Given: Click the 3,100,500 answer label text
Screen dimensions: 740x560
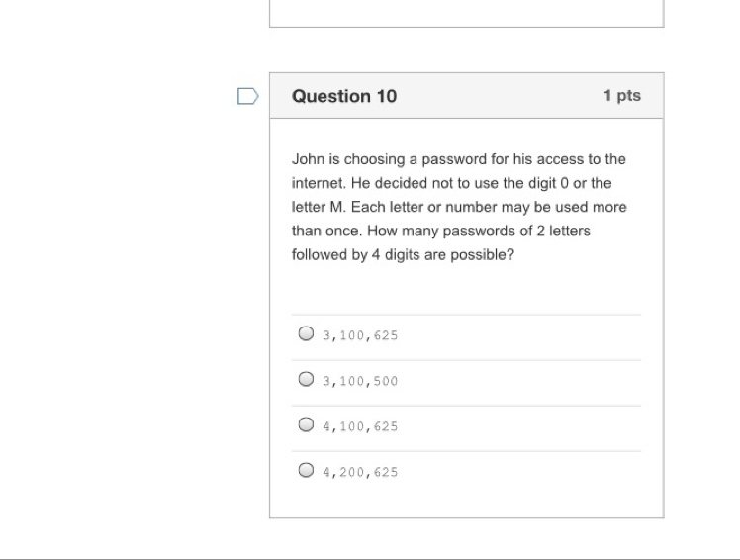Looking at the screenshot, I should (360, 381).
